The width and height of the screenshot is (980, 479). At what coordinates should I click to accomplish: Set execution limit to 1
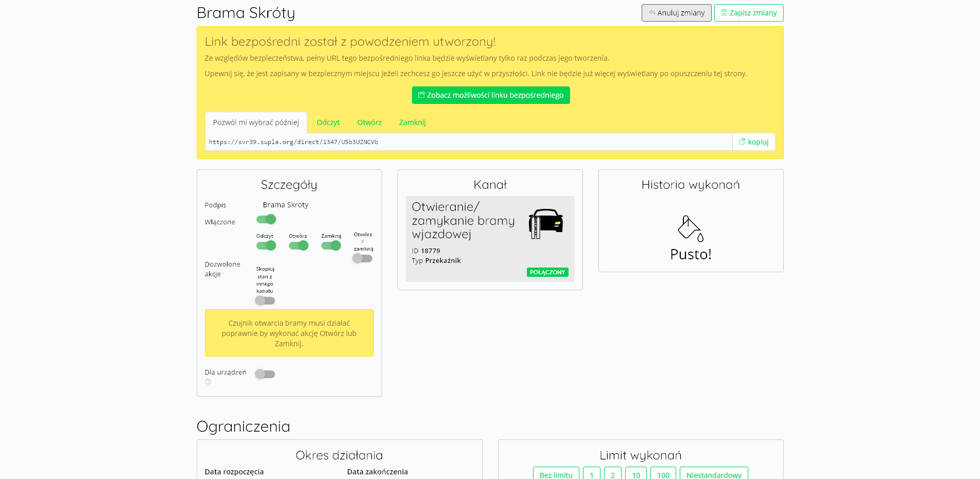[x=592, y=475]
